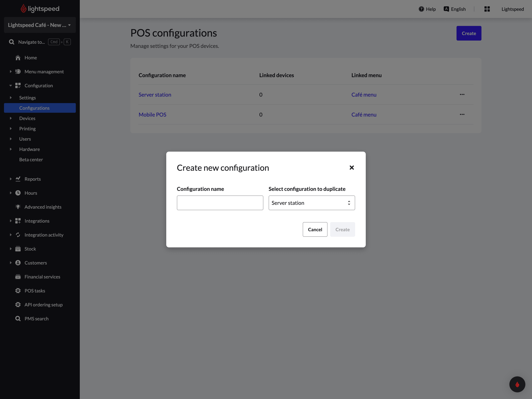Open the apps grid icon in header
532x399 pixels.
(487, 9)
